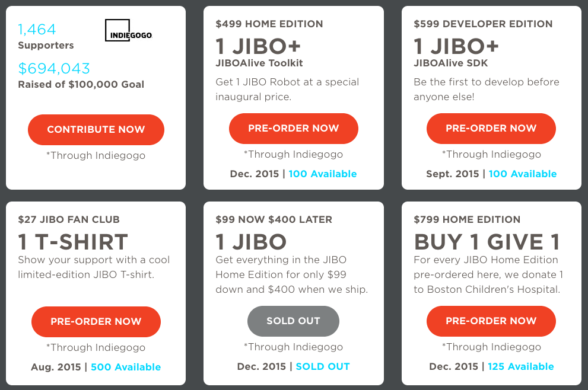Click the 1,464 supporters count
The width and height of the screenshot is (588, 390).
[37, 29]
